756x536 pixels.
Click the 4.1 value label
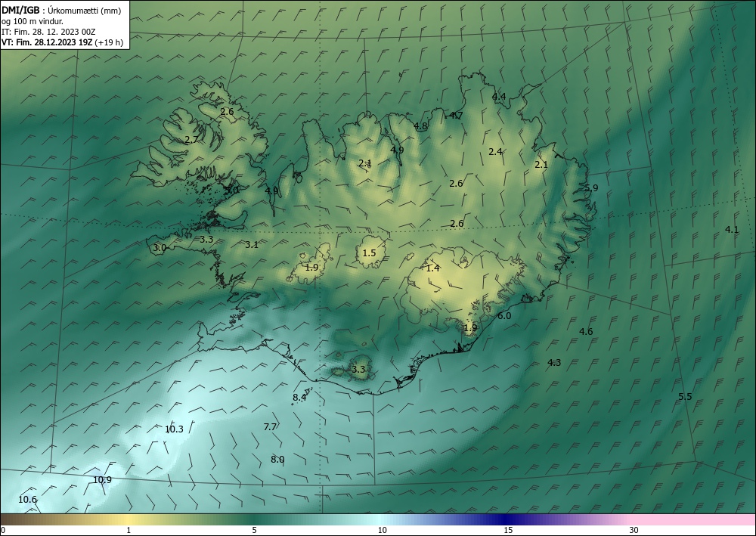click(x=732, y=229)
